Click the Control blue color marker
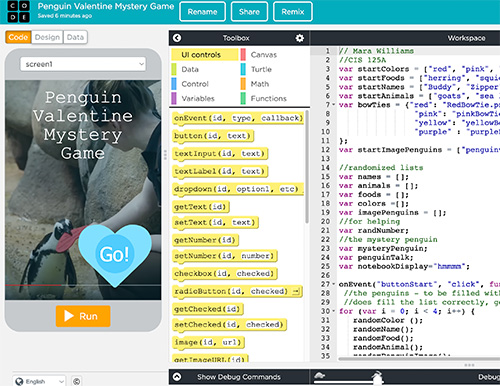The image size is (500, 386). coord(174,84)
